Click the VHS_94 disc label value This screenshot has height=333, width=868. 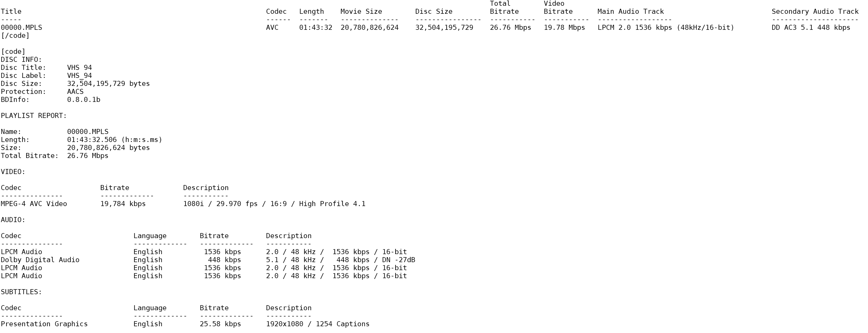80,76
